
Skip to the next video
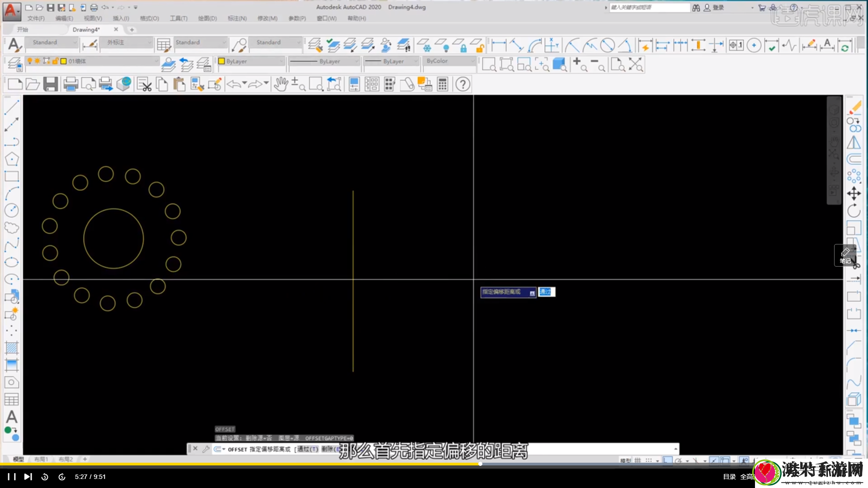[x=28, y=476]
